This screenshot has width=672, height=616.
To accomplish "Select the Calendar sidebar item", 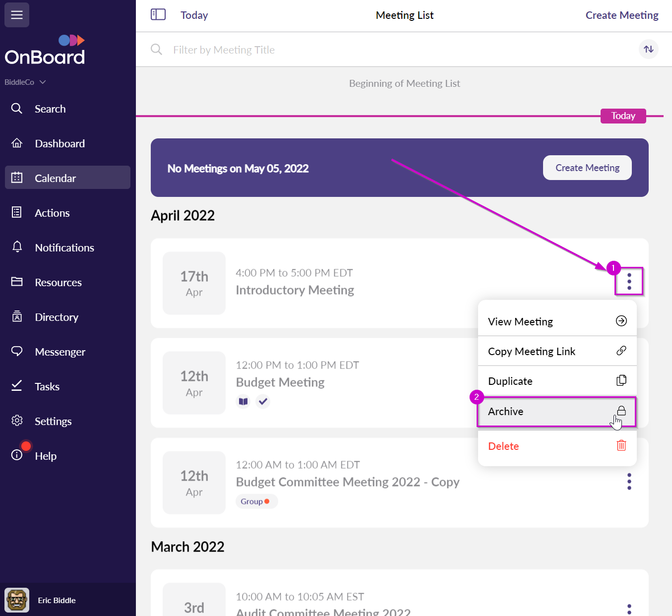I will (x=67, y=178).
